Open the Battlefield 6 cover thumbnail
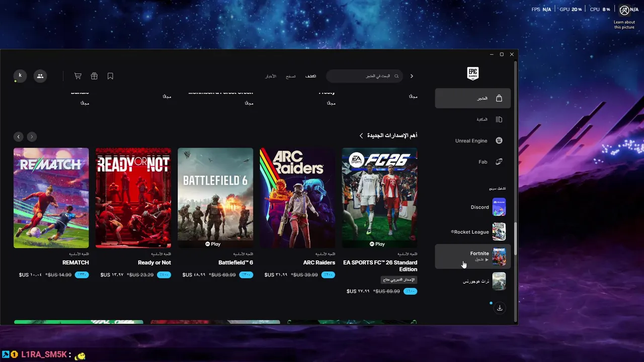 coord(215,198)
